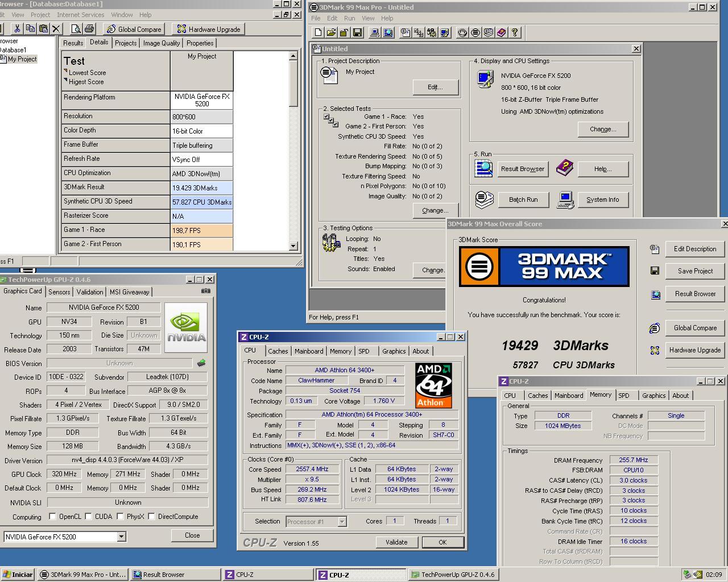
Task: Click New project icon in 3DMark toolbar
Action: 318,33
